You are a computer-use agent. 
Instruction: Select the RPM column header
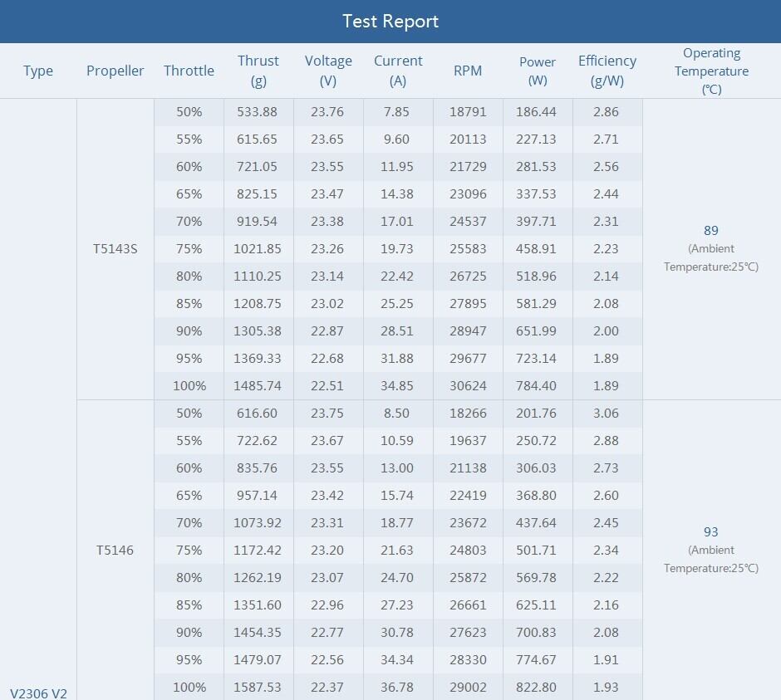coord(468,71)
